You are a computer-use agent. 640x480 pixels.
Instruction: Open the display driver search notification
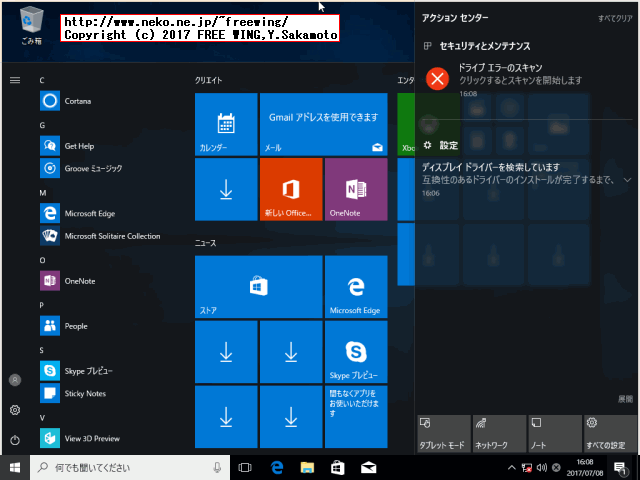[518, 180]
